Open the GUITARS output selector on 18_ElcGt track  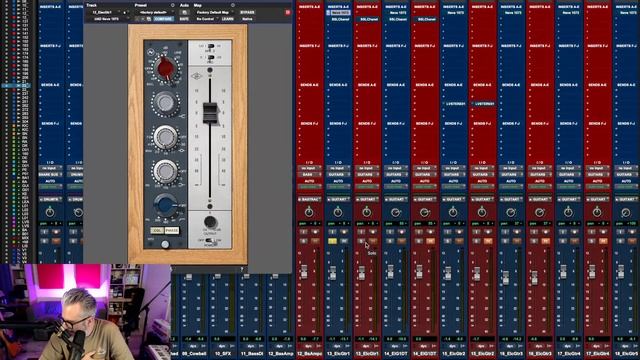[626, 174]
